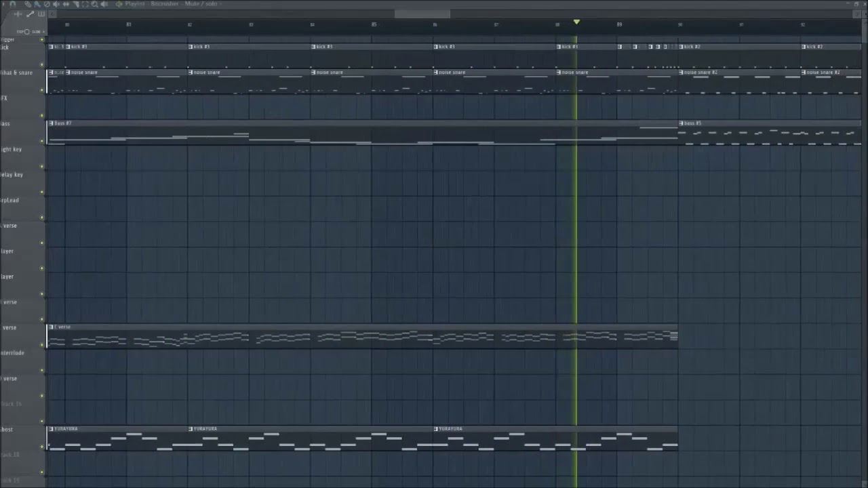Select the Bass #7 clip title
The width and height of the screenshot is (868, 488).
click(62, 123)
